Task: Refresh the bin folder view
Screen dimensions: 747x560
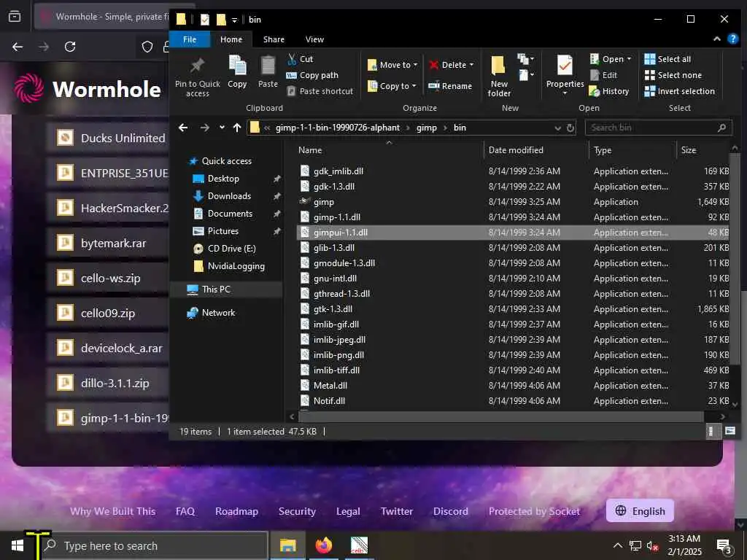Action: (x=570, y=128)
